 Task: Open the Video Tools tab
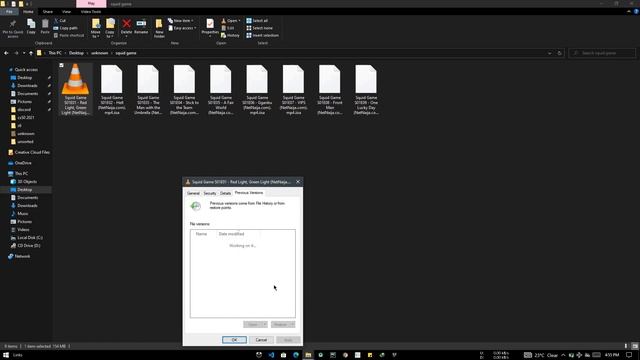coord(91,12)
